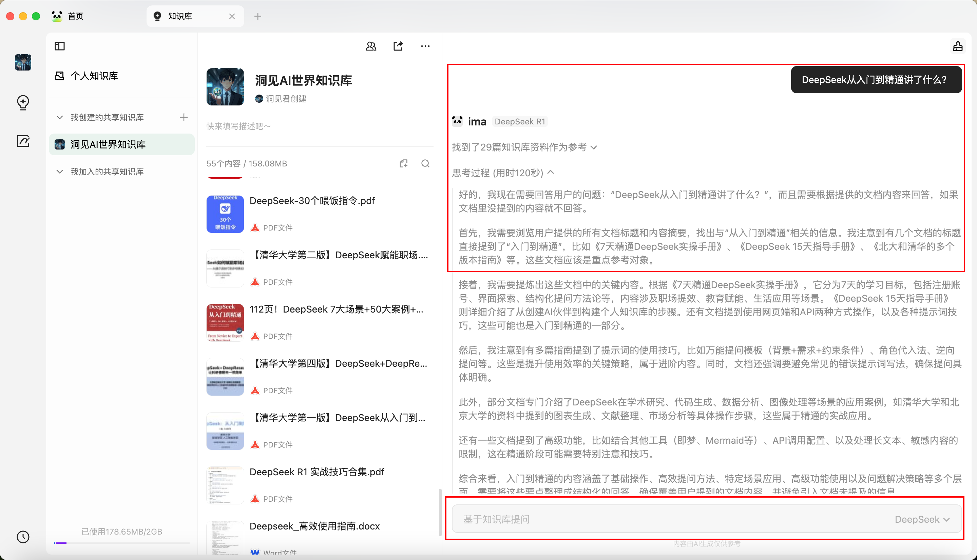Switch to the 首页 tab
The image size is (977, 560).
point(75,16)
